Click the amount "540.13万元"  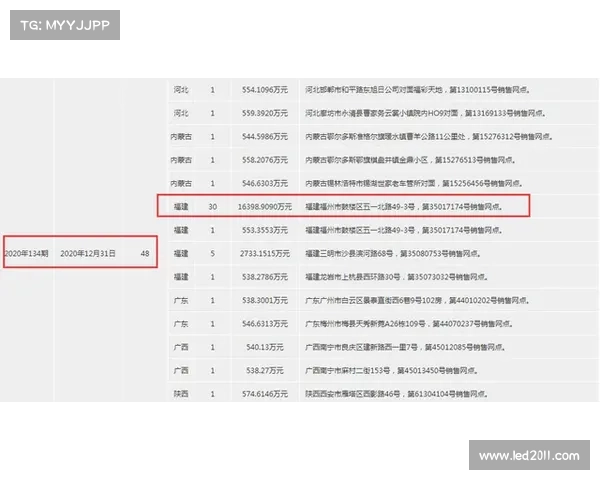pyautogui.click(x=264, y=347)
